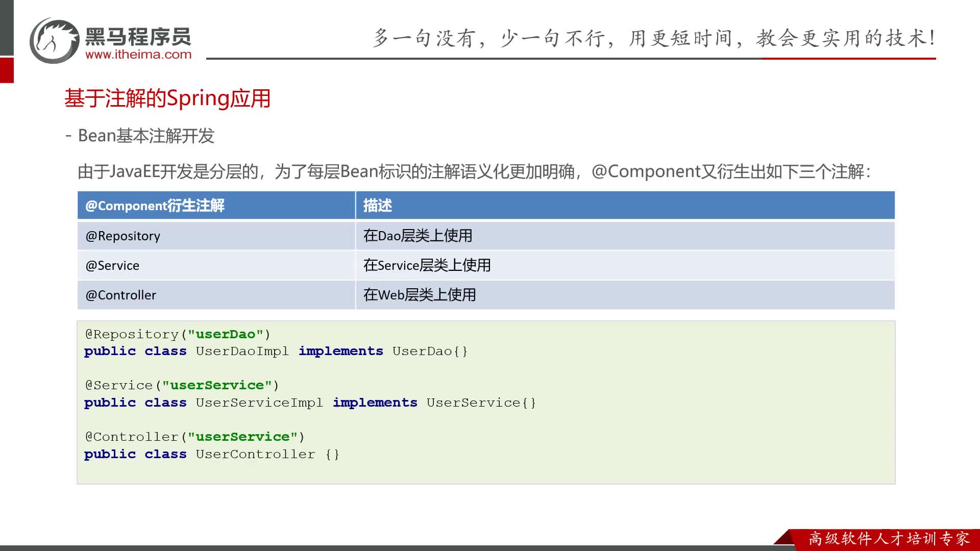Select the slide title 基于注解的Spring应用

pyautogui.click(x=167, y=98)
